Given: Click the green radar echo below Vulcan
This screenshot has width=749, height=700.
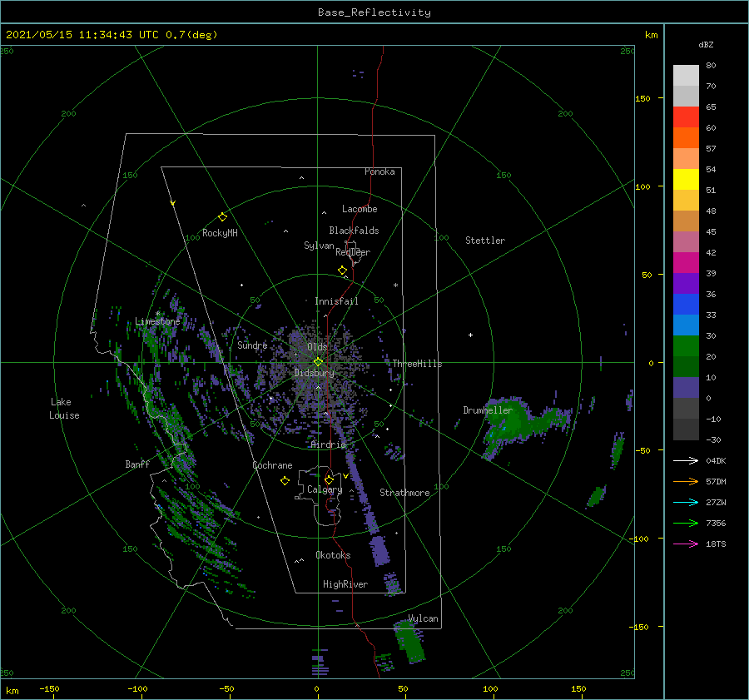Looking at the screenshot, I should [409, 641].
